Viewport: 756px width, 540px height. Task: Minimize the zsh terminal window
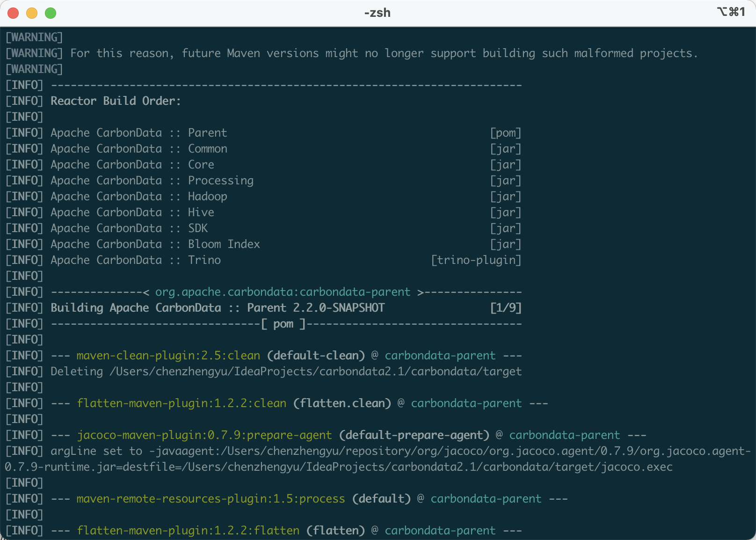32,13
